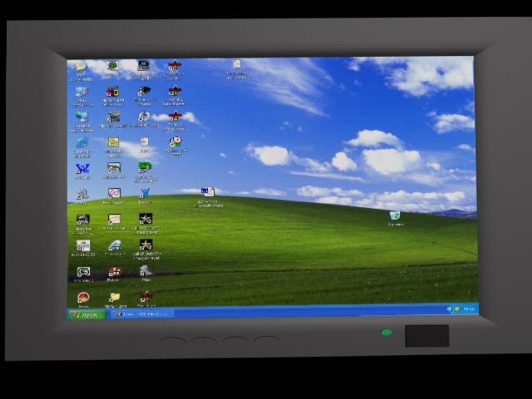The image size is (532, 399).
Task: Select the black eagle shortcut icon
Action: click(144, 91)
